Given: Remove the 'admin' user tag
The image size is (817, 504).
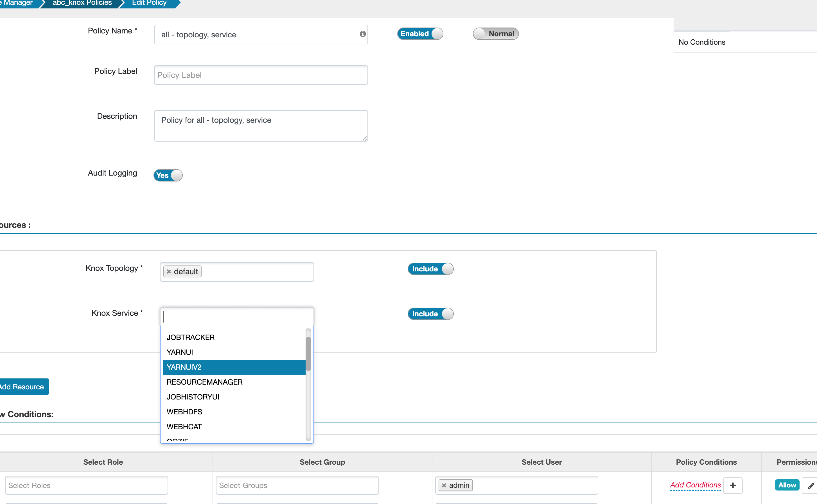Looking at the screenshot, I should pyautogui.click(x=444, y=485).
